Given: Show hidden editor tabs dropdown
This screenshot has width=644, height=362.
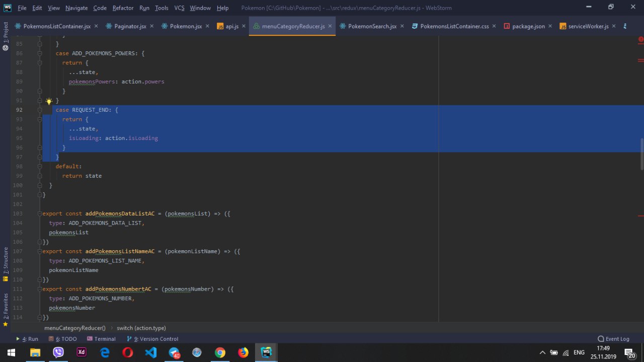Looking at the screenshot, I should point(625,26).
